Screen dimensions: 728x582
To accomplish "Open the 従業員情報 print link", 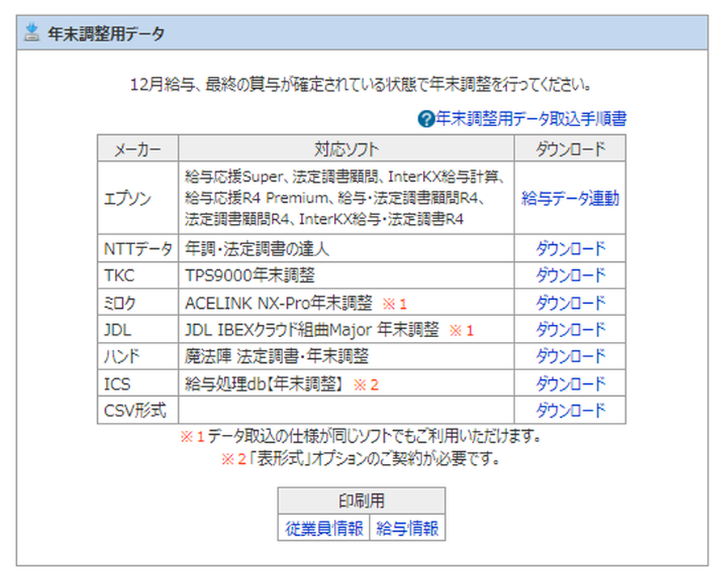I will (324, 529).
